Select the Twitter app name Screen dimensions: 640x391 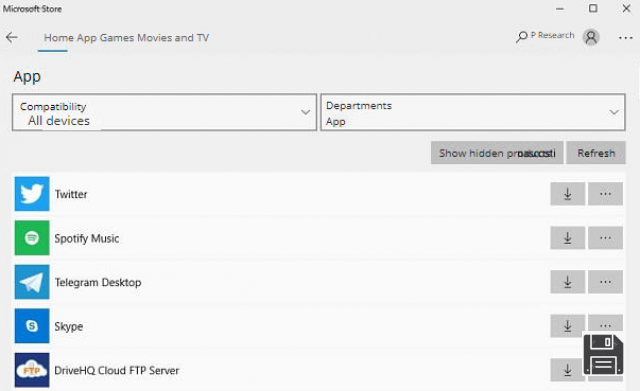71,194
